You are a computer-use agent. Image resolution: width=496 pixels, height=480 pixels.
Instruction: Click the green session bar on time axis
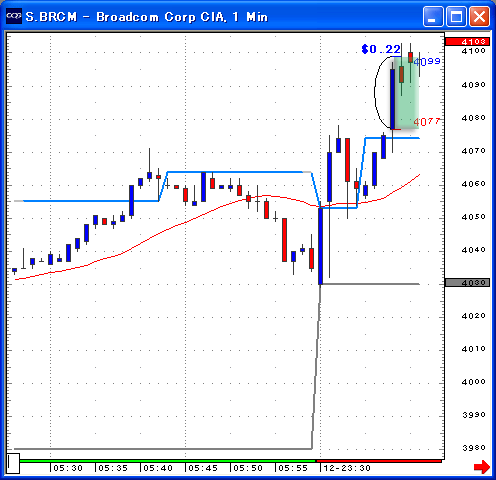click(168, 461)
